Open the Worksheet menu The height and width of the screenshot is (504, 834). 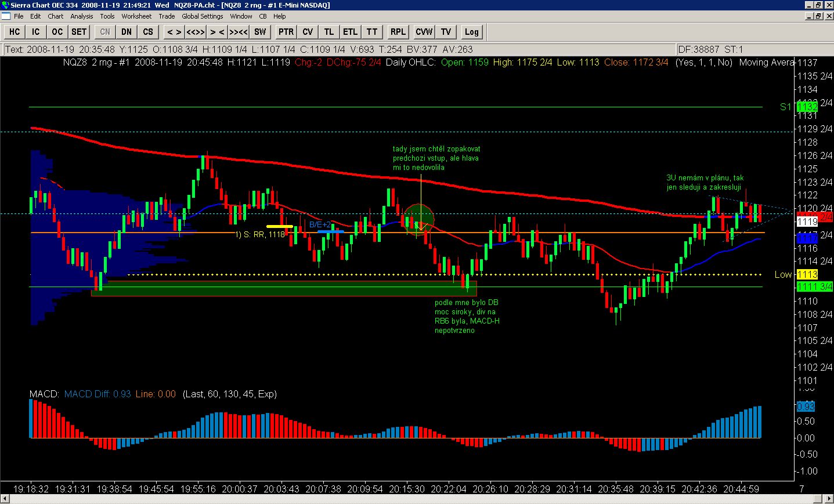point(136,16)
